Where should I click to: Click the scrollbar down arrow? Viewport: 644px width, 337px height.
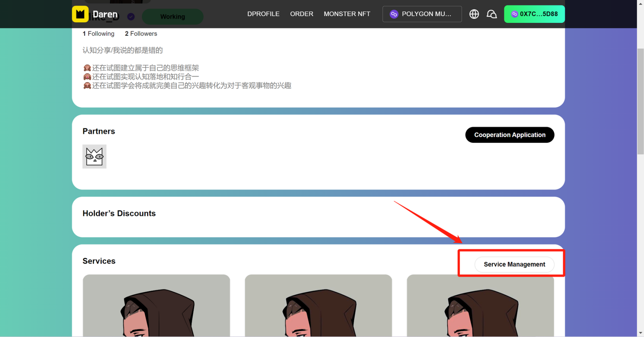[x=640, y=333]
